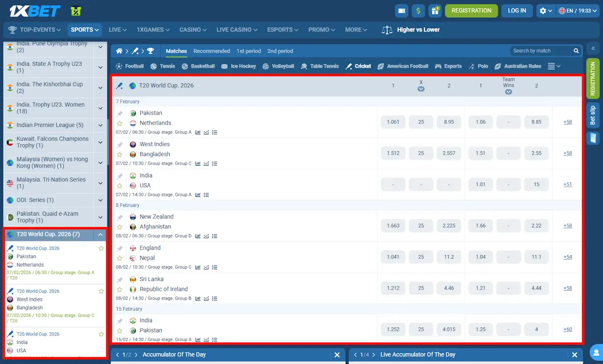Favorite the New Zealand vs Afghanistan match
This screenshot has width=603, height=364.
pos(119,225)
